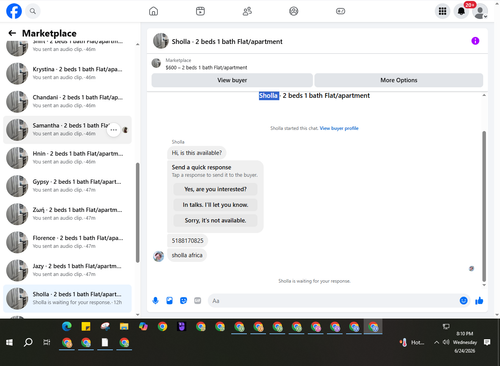Click the chat pane scroll-up arrow

484,95
